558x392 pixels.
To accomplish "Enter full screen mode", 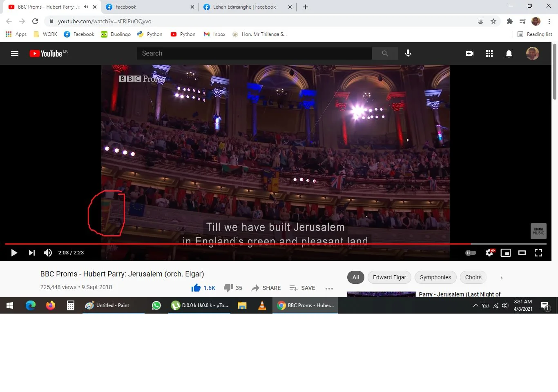I will (x=538, y=253).
